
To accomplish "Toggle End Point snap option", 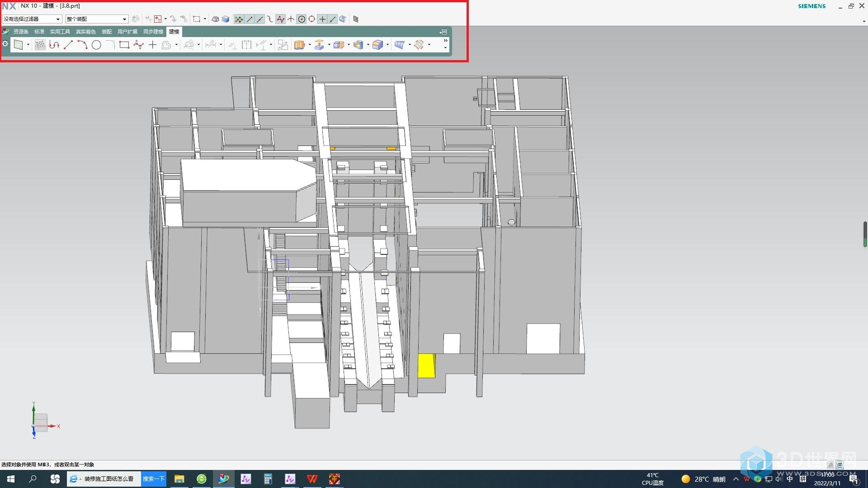I will 249,19.
